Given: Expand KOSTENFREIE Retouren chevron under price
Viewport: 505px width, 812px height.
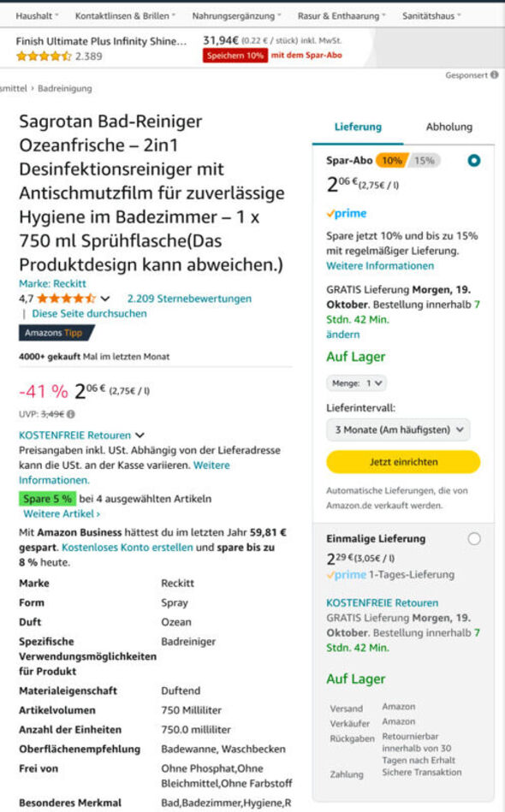Looking at the screenshot, I should tap(140, 435).
